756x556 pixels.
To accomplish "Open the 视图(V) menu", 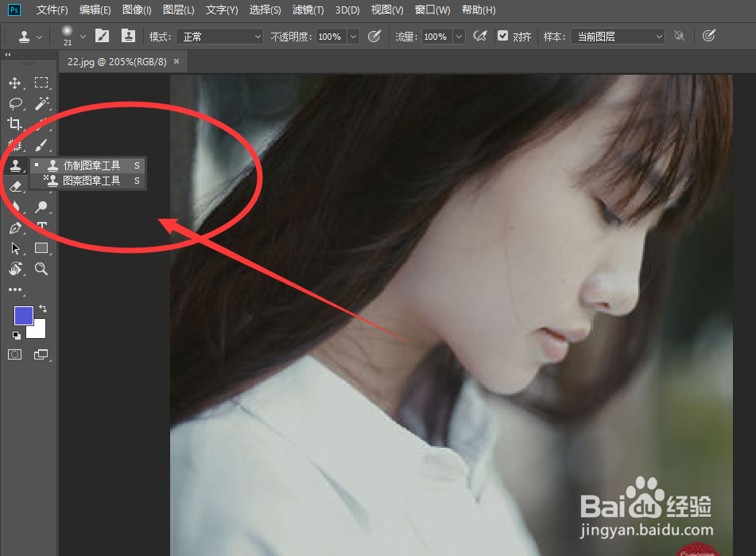I will (387, 10).
